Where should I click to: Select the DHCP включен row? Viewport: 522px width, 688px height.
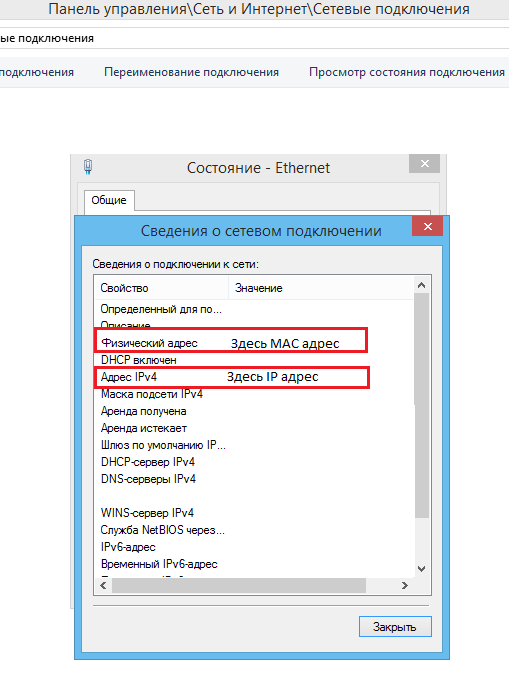(254, 360)
